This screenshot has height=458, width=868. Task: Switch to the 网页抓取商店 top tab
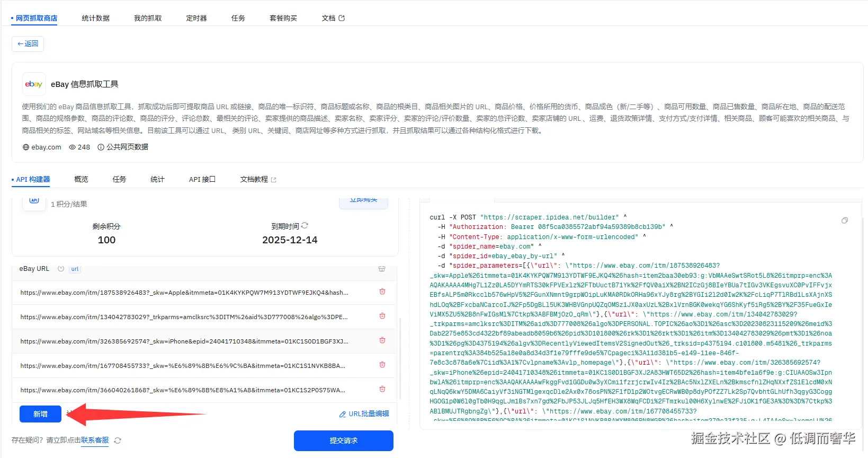click(x=37, y=18)
